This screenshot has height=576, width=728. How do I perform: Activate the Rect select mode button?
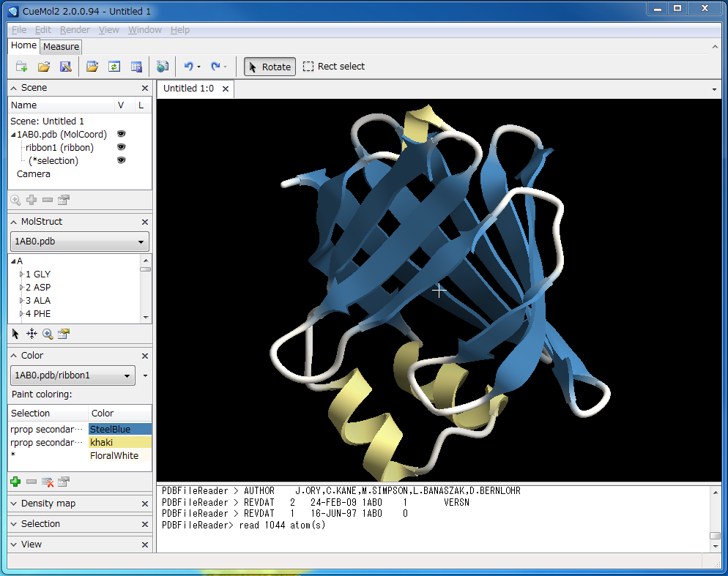point(333,66)
